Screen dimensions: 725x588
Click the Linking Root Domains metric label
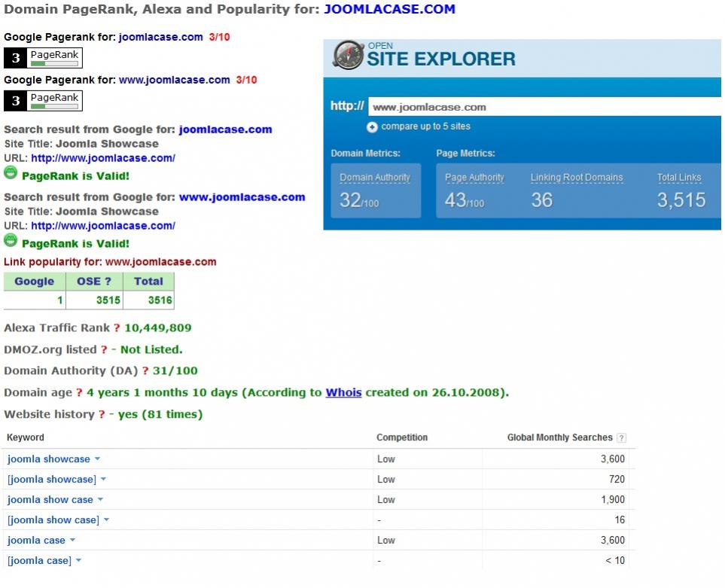(577, 178)
